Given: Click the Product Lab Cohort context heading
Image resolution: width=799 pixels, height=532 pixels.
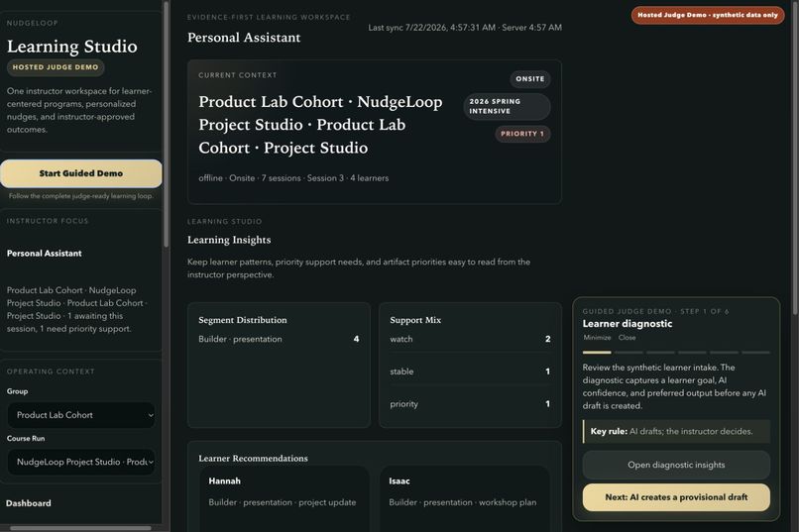Looking at the screenshot, I should coord(320,125).
